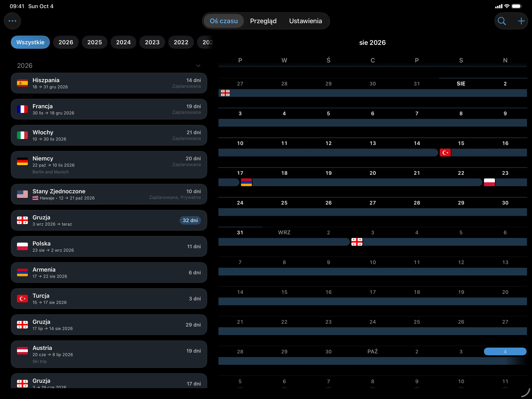The height and width of the screenshot is (399, 532).
Task: Tap the Turkish flag in Turcja list card
Action: [22, 298]
